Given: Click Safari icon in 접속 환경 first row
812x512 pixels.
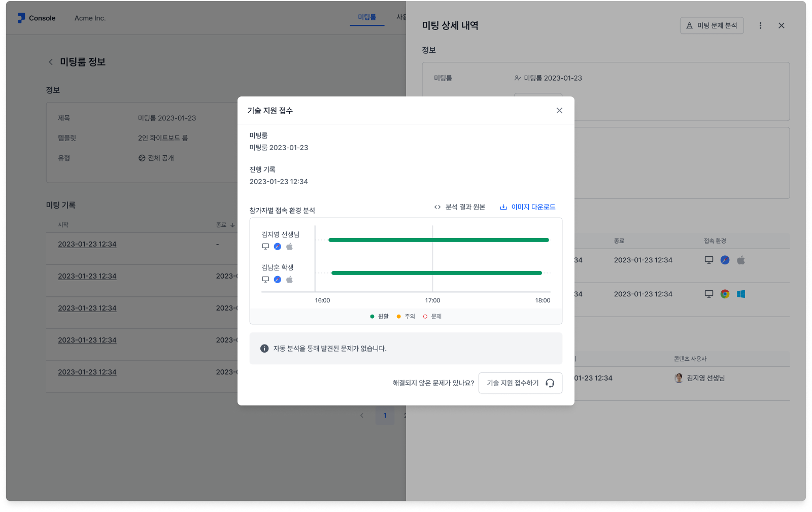Looking at the screenshot, I should pyautogui.click(x=725, y=260).
